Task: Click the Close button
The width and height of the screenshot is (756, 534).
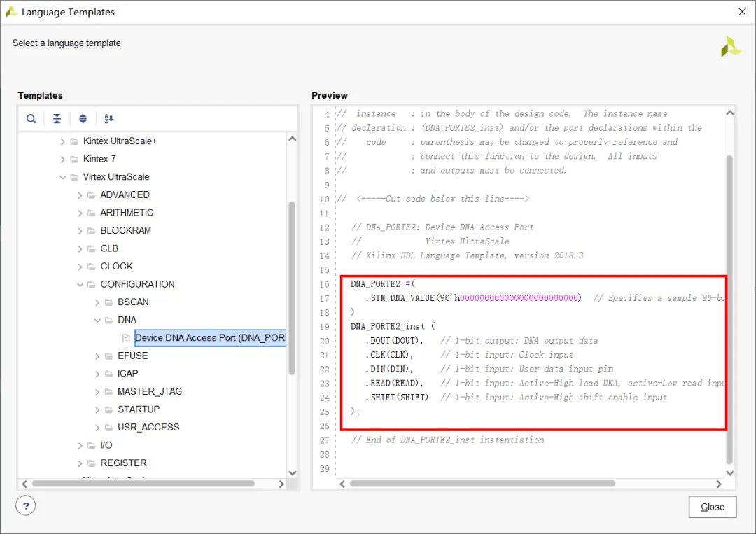Action: click(x=712, y=507)
